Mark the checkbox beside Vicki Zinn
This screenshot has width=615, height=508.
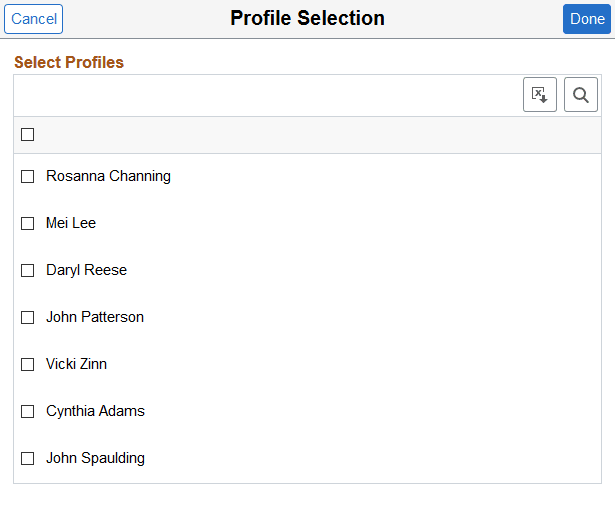[x=28, y=364]
